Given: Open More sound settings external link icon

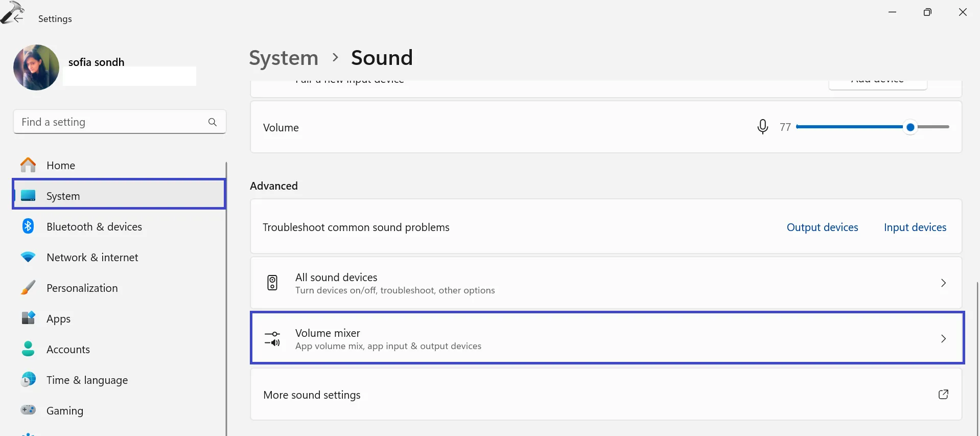Looking at the screenshot, I should coord(943,395).
